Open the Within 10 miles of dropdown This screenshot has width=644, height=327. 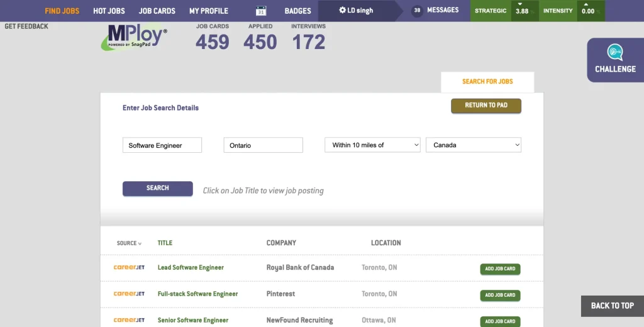pos(372,145)
